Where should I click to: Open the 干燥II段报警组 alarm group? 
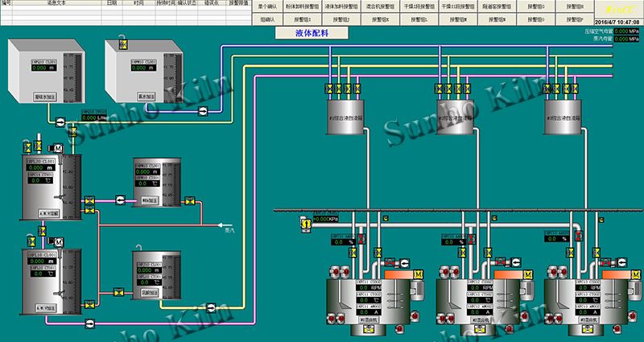(x=457, y=6)
